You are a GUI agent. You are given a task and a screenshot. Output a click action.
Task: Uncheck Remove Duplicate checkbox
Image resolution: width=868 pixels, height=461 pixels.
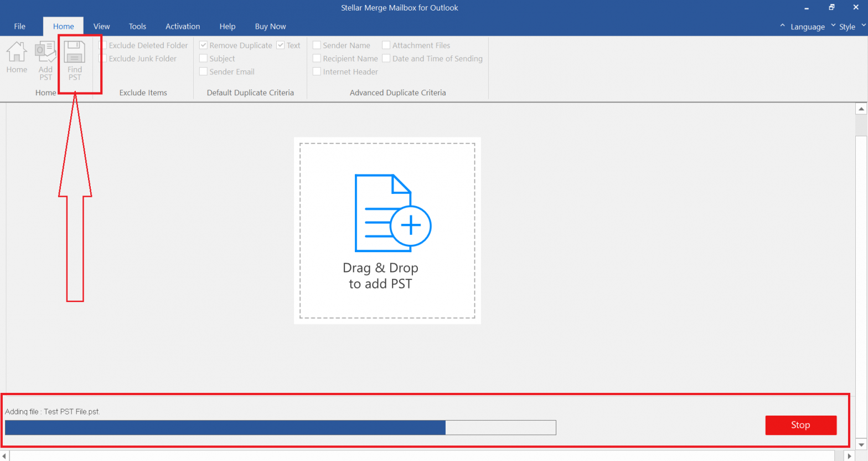coord(203,45)
